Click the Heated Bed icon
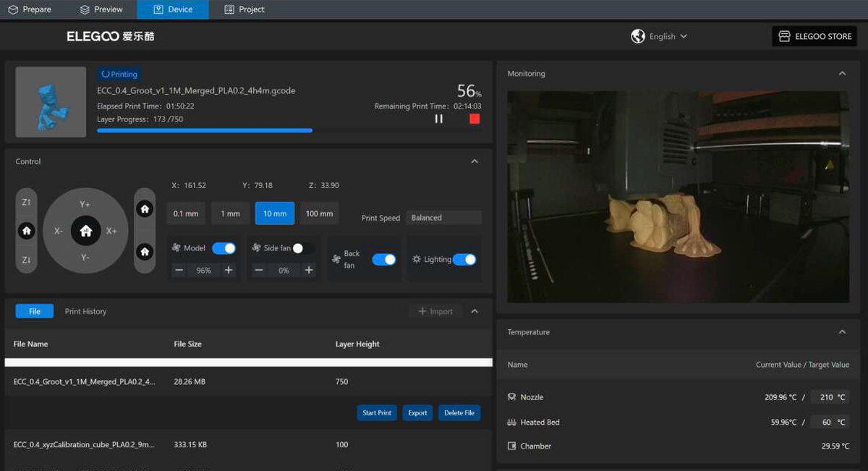The width and height of the screenshot is (868, 471). pyautogui.click(x=512, y=422)
